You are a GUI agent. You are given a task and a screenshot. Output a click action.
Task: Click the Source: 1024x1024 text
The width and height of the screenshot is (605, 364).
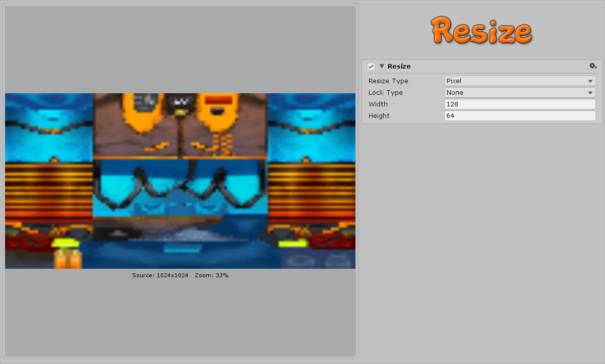(x=160, y=275)
